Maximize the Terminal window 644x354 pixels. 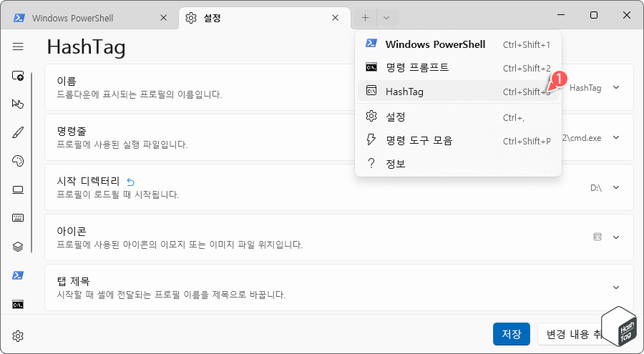click(x=594, y=15)
